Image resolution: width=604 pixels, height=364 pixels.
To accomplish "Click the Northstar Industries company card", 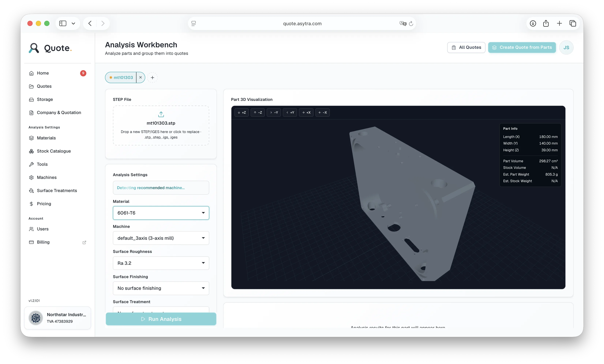I will coord(58,318).
